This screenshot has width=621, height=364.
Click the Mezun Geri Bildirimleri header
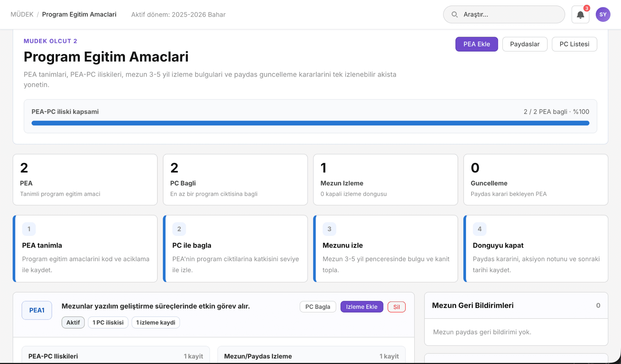[516, 306]
